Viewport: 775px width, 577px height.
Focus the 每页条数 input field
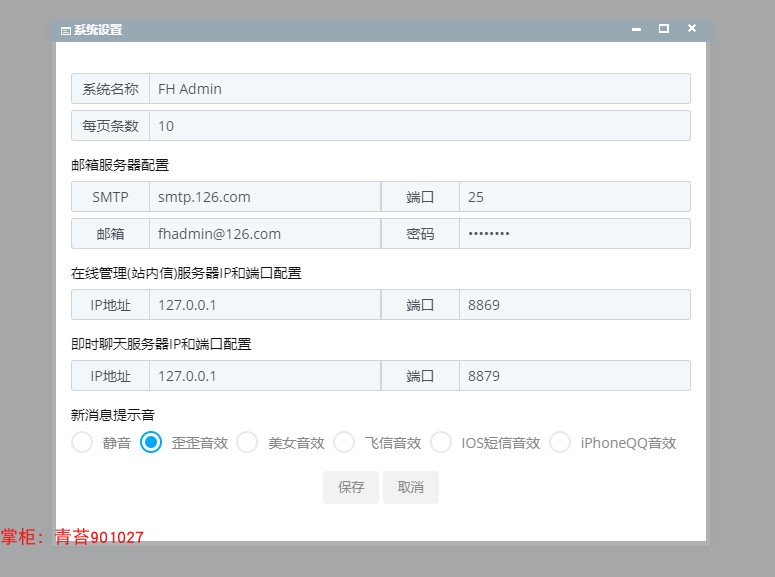pyautogui.click(x=420, y=126)
